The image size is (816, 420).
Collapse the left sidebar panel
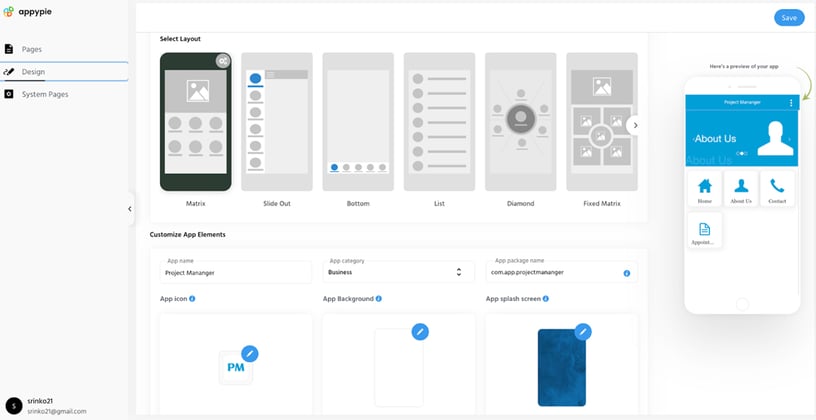pos(129,208)
